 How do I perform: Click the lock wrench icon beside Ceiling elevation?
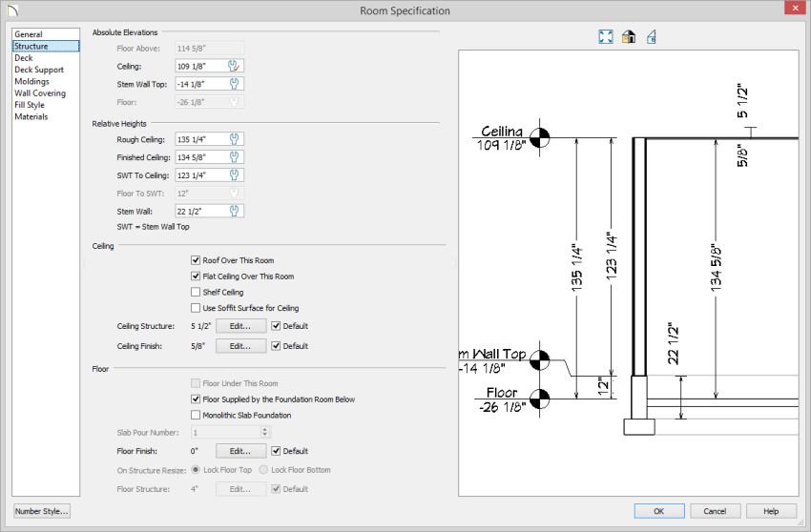pyautogui.click(x=234, y=66)
